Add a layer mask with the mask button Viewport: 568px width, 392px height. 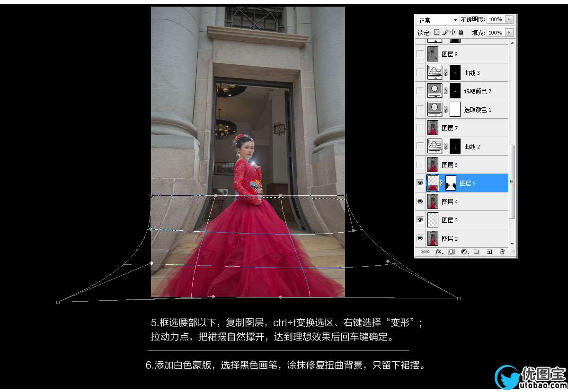pyautogui.click(x=451, y=252)
